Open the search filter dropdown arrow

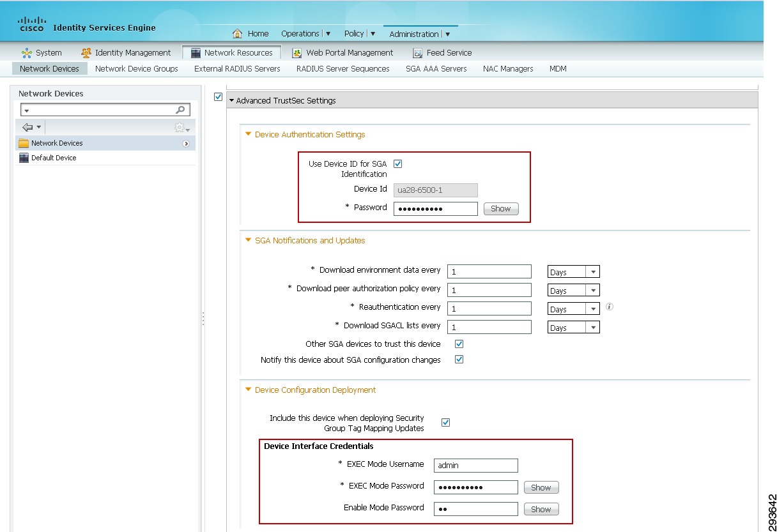pos(26,111)
